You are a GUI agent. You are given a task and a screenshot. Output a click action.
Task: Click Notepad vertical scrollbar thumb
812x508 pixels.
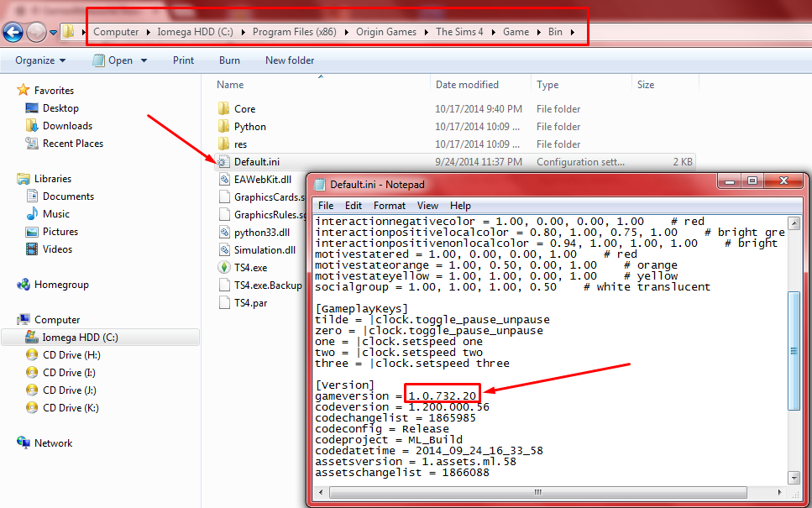794,351
